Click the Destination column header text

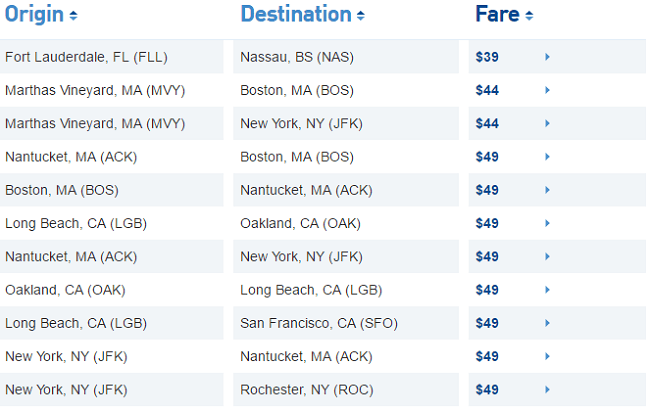[x=296, y=14]
